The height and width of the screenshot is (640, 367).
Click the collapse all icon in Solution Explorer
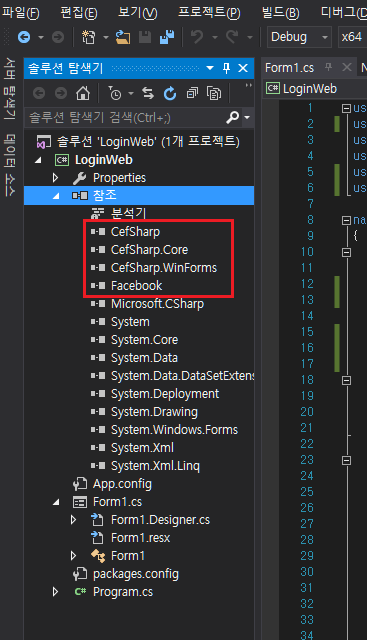click(192, 94)
